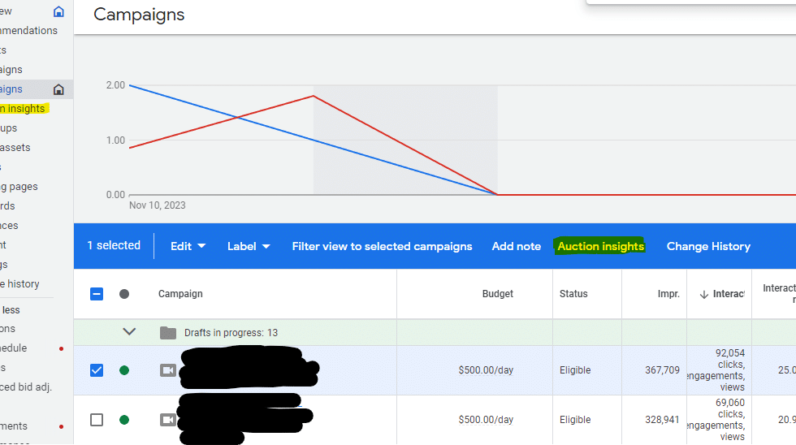Check the campaign row with 328,941 impressions
Viewport: 796px width, 445px height.
click(96, 420)
